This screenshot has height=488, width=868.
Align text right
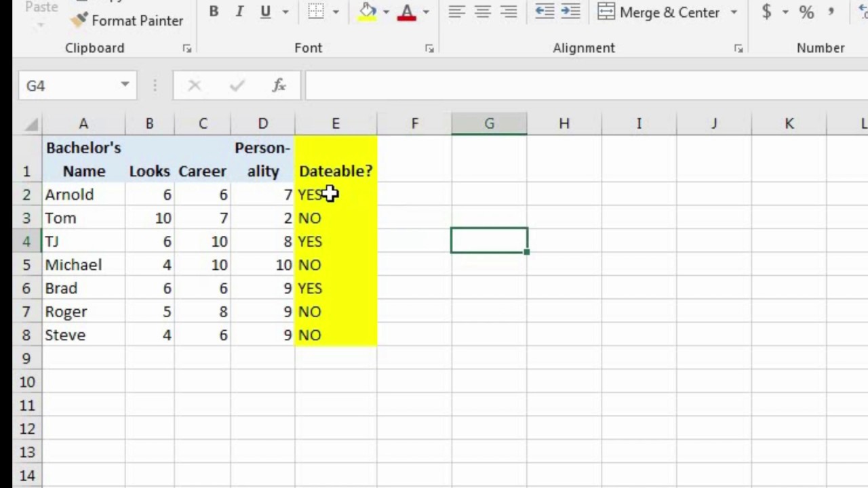(509, 12)
